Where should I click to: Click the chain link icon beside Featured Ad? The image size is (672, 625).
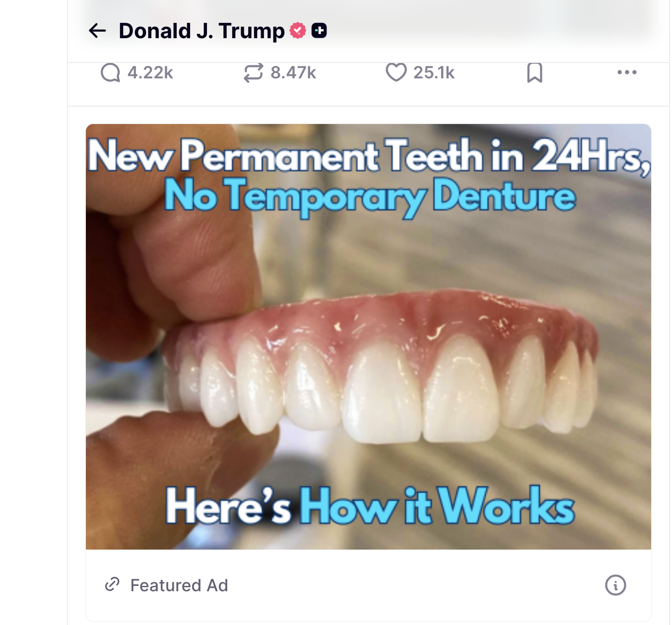pyautogui.click(x=112, y=584)
